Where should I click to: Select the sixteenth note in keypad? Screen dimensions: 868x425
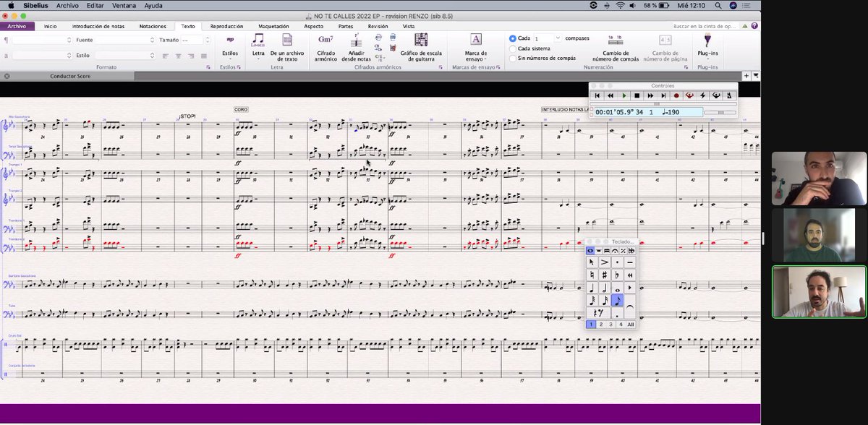pos(605,301)
